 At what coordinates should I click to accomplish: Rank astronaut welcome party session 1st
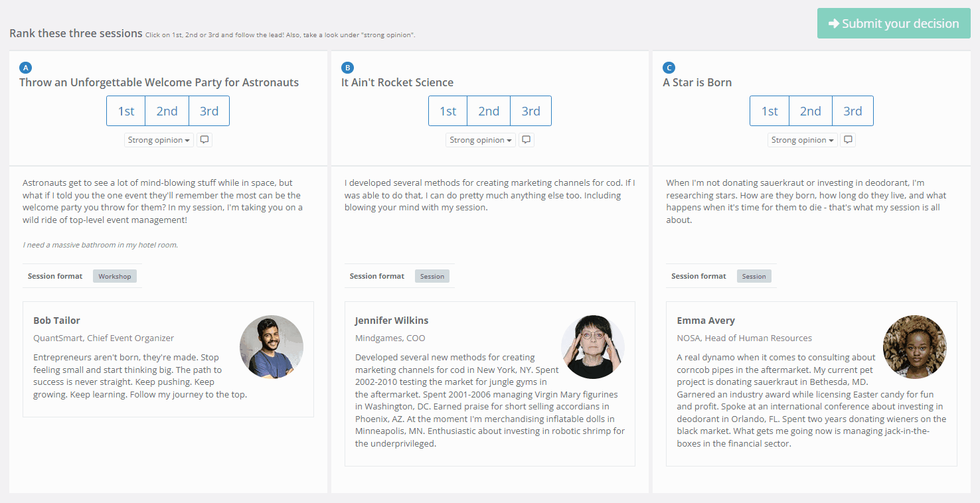click(126, 111)
